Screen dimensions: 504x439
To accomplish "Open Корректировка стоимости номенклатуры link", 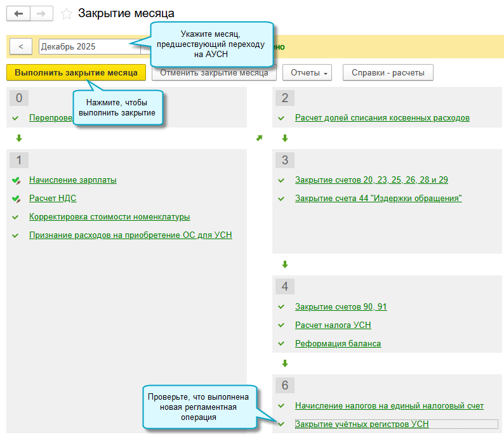I will [110, 217].
